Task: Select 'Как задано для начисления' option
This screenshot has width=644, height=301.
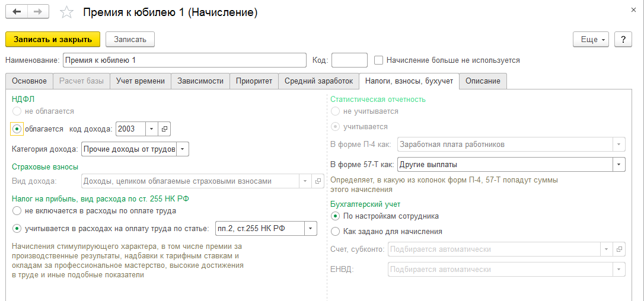Action: click(x=336, y=231)
